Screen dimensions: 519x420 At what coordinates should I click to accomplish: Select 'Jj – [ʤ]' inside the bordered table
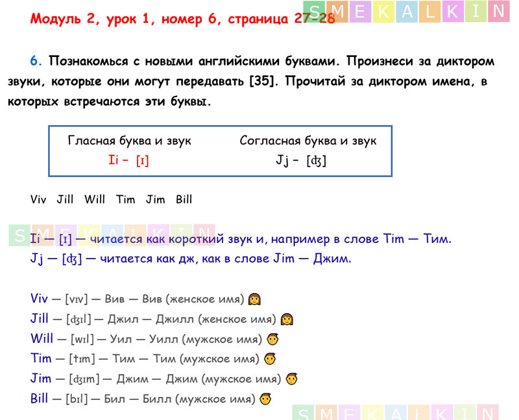301,160
